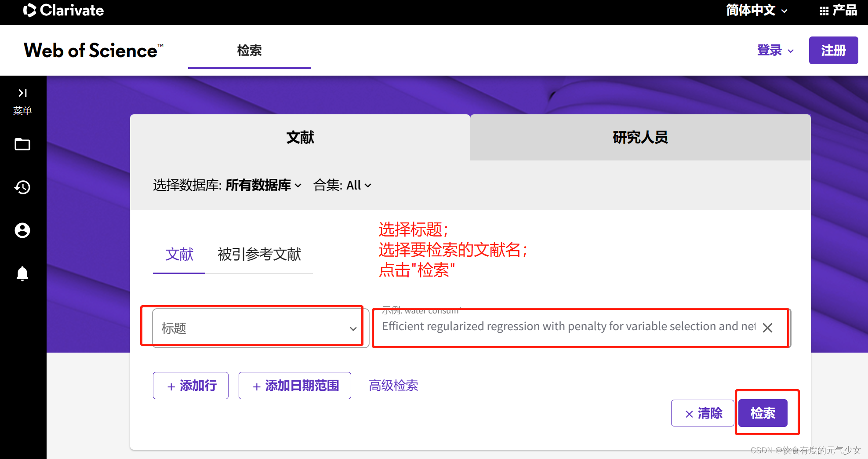This screenshot has width=868, height=459.
Task: Open the 高级检索 advanced search link
Action: (x=393, y=386)
